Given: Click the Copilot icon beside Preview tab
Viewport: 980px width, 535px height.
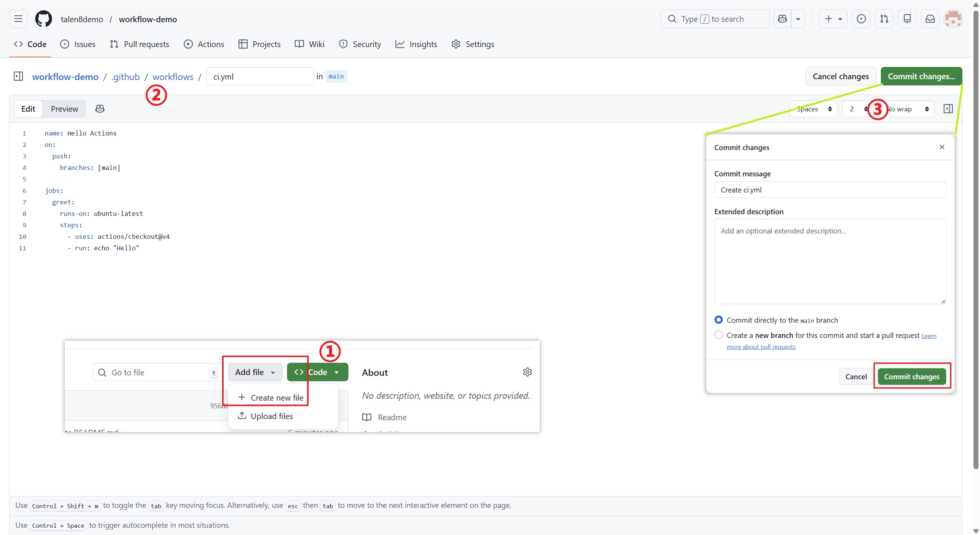Looking at the screenshot, I should pyautogui.click(x=100, y=109).
